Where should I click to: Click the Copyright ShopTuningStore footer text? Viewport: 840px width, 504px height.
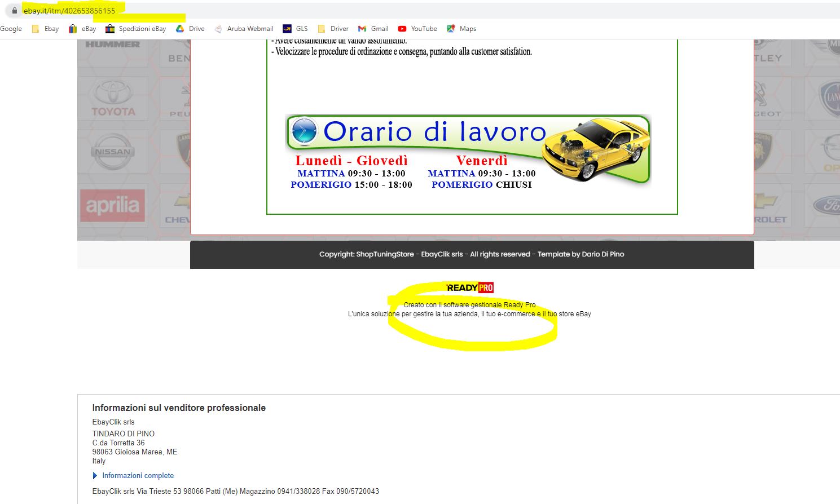[472, 254]
